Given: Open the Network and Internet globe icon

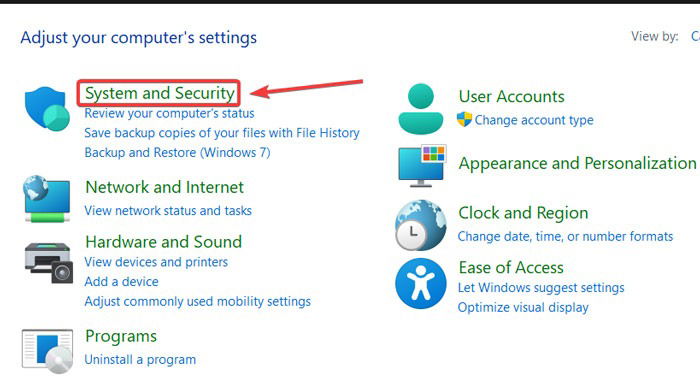Looking at the screenshot, I should point(47,198).
